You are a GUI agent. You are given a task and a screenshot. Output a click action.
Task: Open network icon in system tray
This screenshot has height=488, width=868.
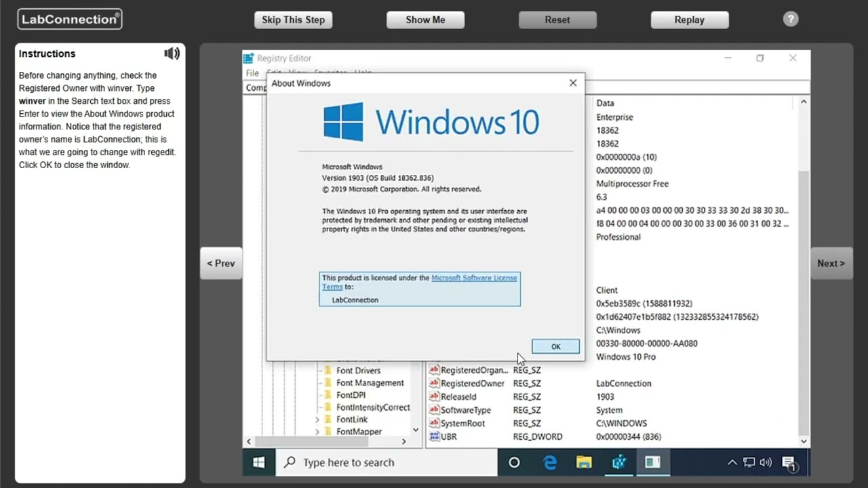pyautogui.click(x=749, y=462)
